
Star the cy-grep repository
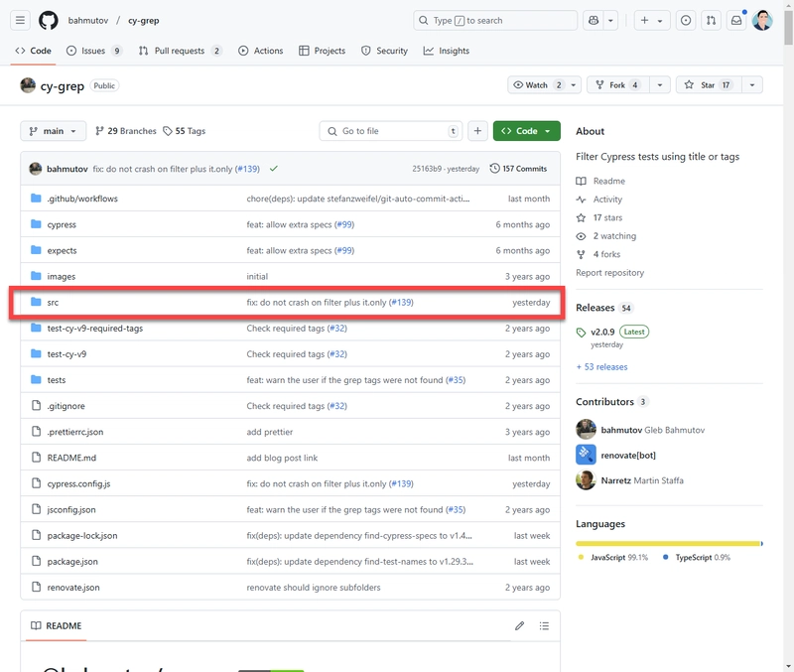point(709,85)
